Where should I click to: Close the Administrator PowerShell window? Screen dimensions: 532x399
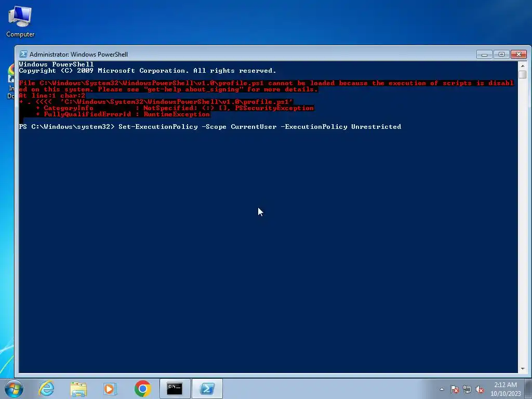pos(518,54)
